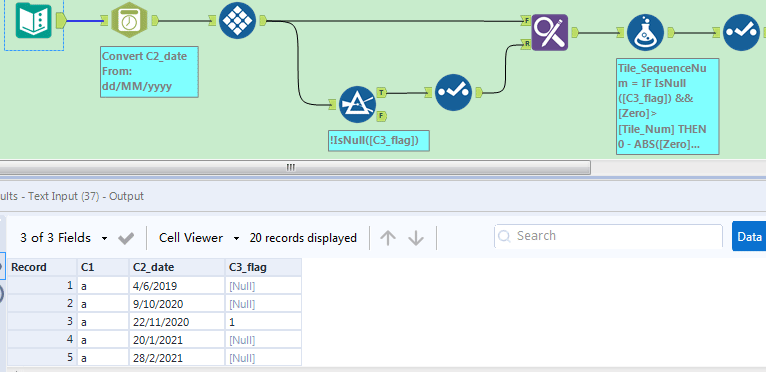Select the Formula tool node
766x372 pixels.
(x=645, y=32)
